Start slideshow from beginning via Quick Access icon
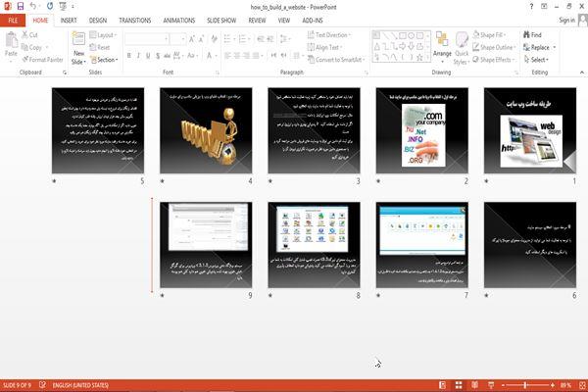The height and width of the screenshot is (392, 588). [63, 6]
